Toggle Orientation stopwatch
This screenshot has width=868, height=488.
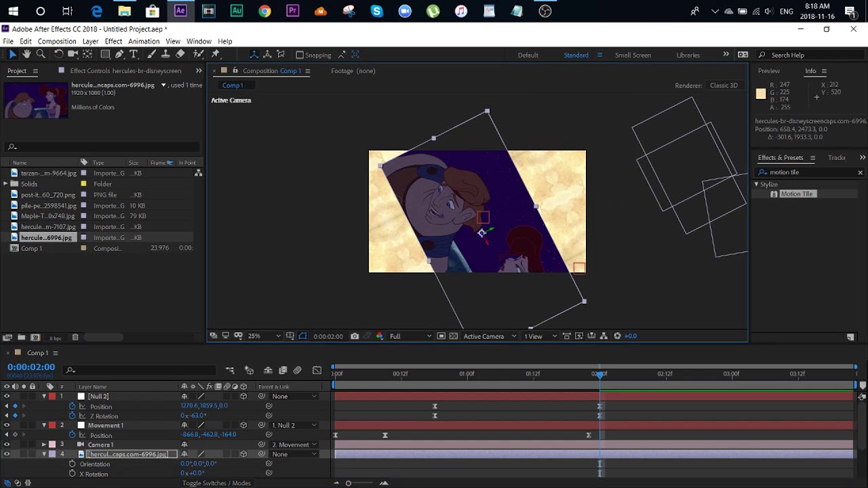[x=73, y=464]
